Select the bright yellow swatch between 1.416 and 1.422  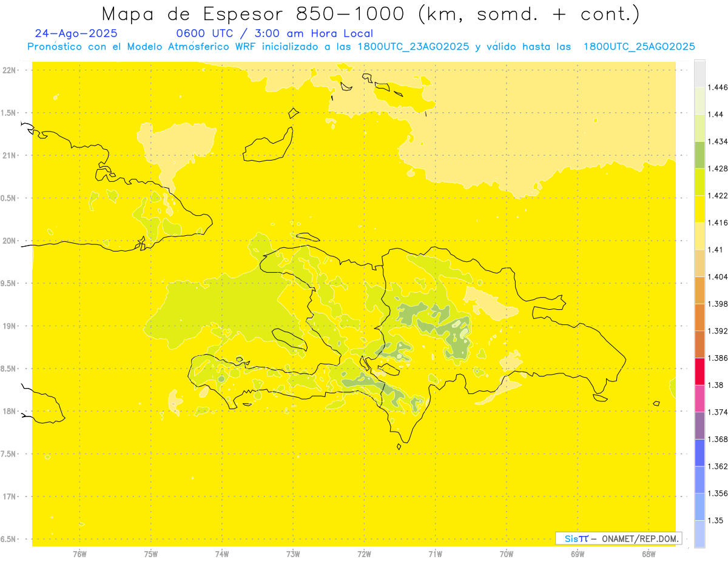click(699, 209)
